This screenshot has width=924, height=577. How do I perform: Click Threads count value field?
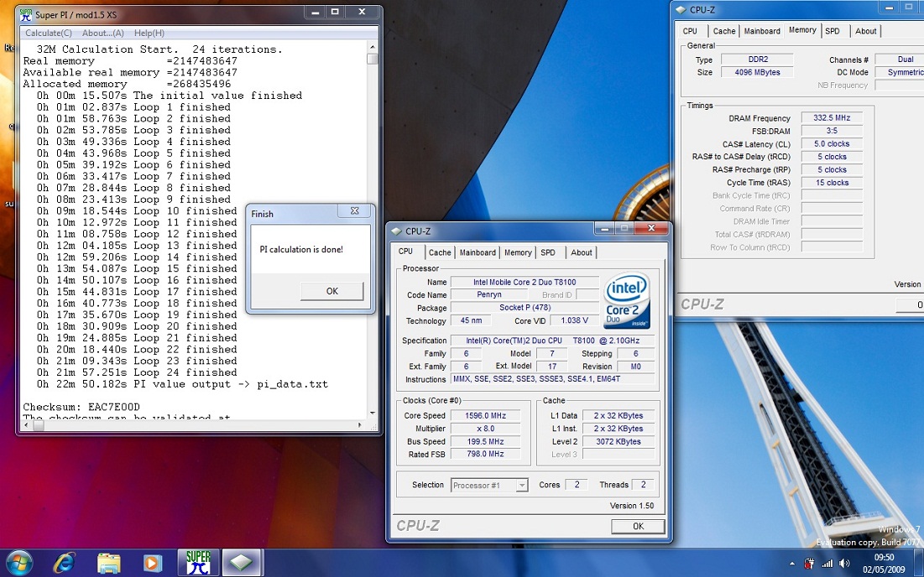[x=643, y=485]
